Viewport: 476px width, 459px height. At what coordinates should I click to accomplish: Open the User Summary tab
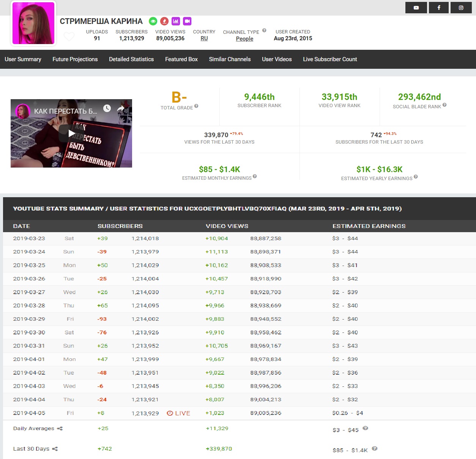coord(23,59)
